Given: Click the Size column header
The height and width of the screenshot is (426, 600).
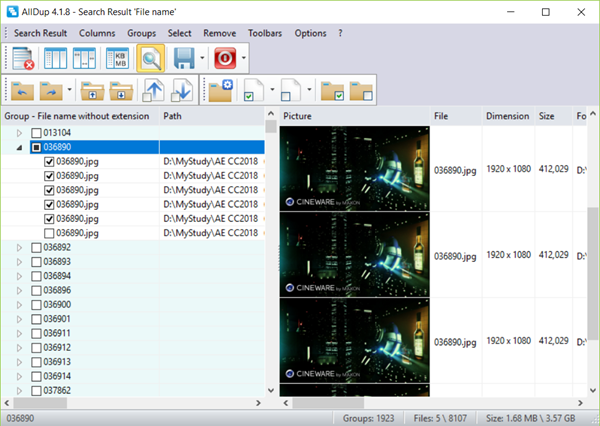Looking at the screenshot, I should [x=553, y=116].
